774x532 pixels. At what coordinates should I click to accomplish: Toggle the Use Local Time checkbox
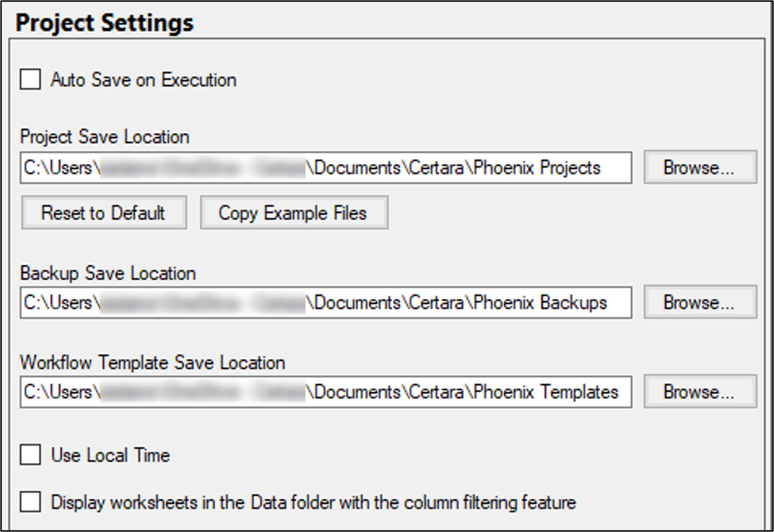coord(30,455)
